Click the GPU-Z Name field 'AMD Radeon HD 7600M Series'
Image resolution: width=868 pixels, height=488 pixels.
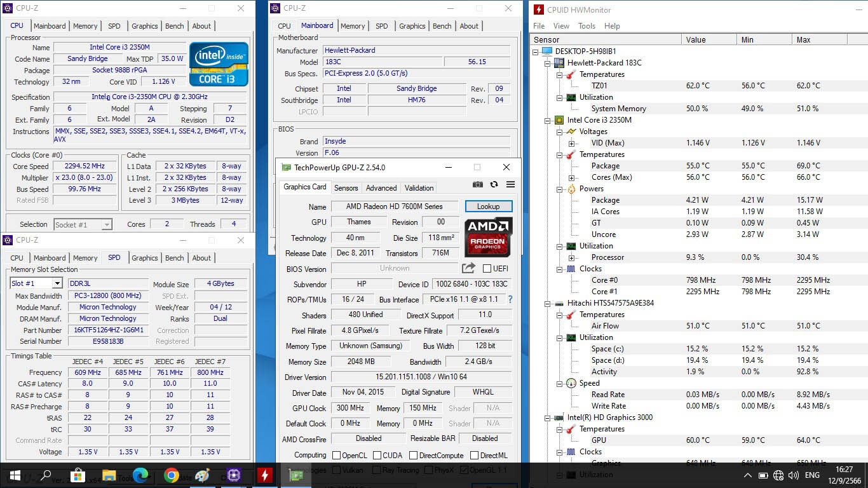395,207
